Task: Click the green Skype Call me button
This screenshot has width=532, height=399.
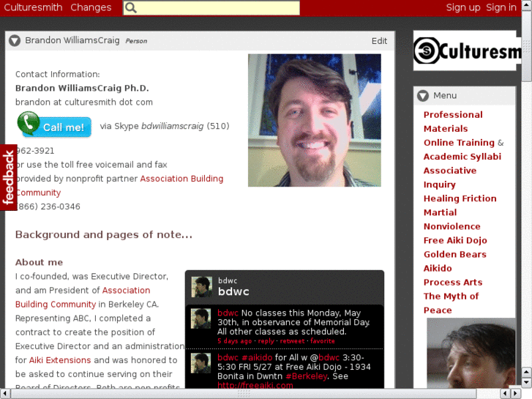Action: coord(54,124)
